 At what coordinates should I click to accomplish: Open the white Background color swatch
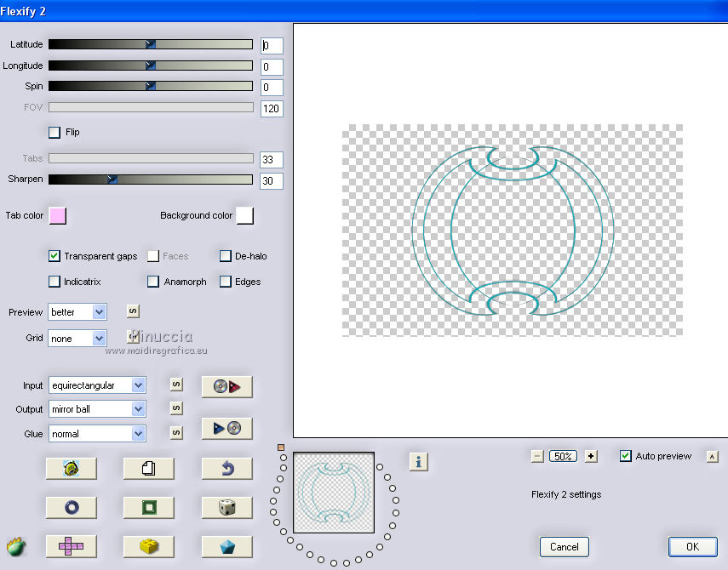pyautogui.click(x=244, y=215)
